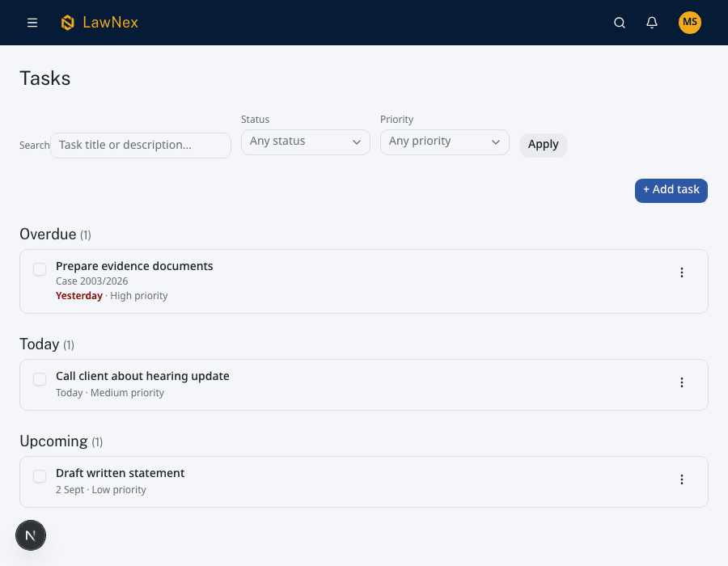
Task: Open the Prepare evidence documents task title
Action: click(134, 266)
